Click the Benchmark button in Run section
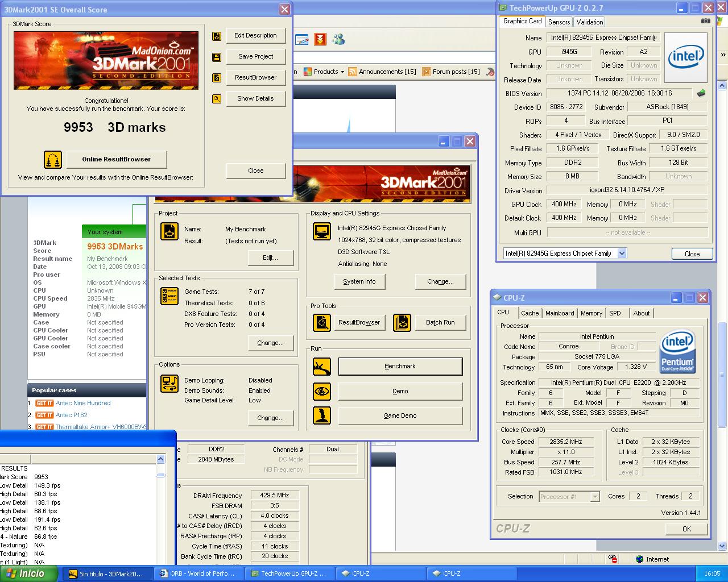Viewport: 728px width, 582px height. [400, 367]
